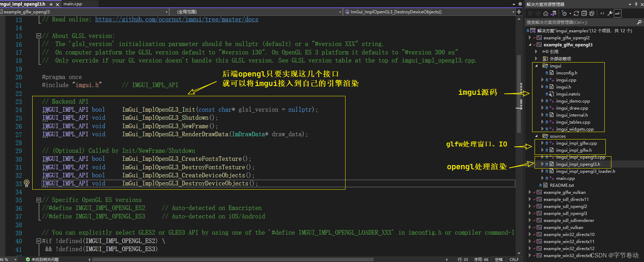Screen dimensions: 644x262
Task: Select main.cpp in Solution Explorer tree
Action: coord(565,178)
